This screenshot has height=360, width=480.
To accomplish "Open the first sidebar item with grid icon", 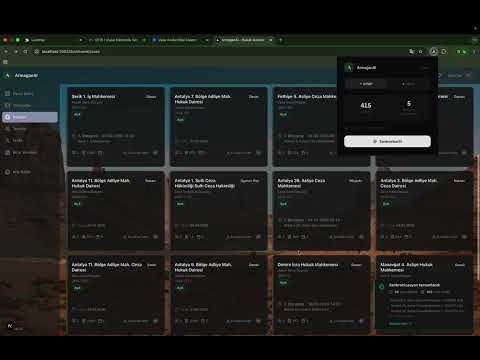I will [30, 94].
